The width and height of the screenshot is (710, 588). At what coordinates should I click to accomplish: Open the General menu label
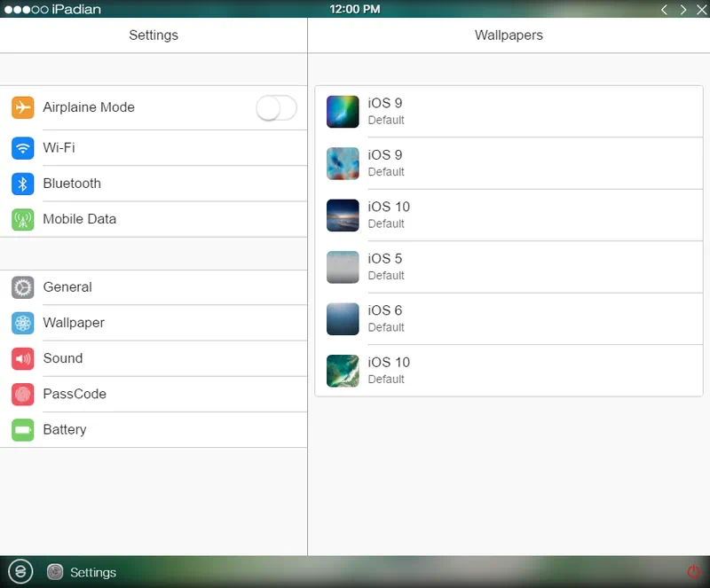tap(67, 287)
